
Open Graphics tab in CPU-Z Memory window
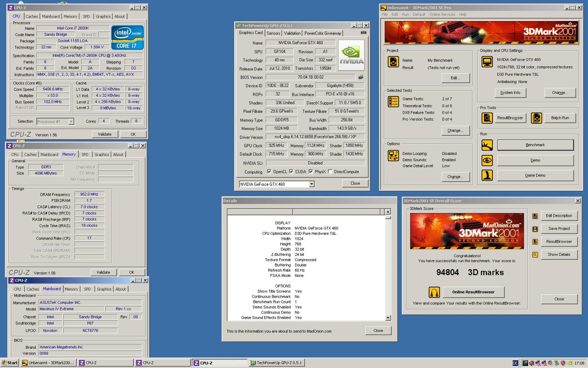click(x=102, y=155)
